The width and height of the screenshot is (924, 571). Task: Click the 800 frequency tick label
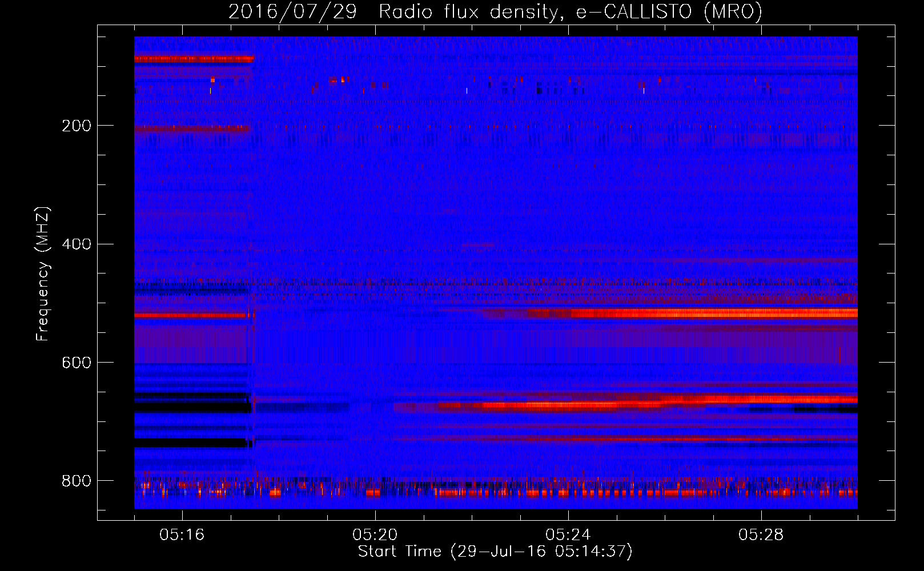click(x=77, y=481)
